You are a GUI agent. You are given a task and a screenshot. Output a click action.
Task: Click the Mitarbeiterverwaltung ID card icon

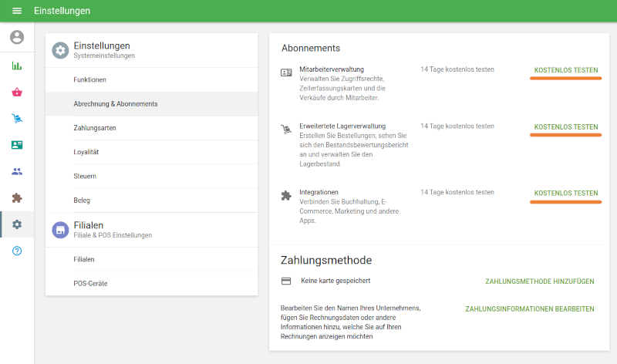coord(286,72)
